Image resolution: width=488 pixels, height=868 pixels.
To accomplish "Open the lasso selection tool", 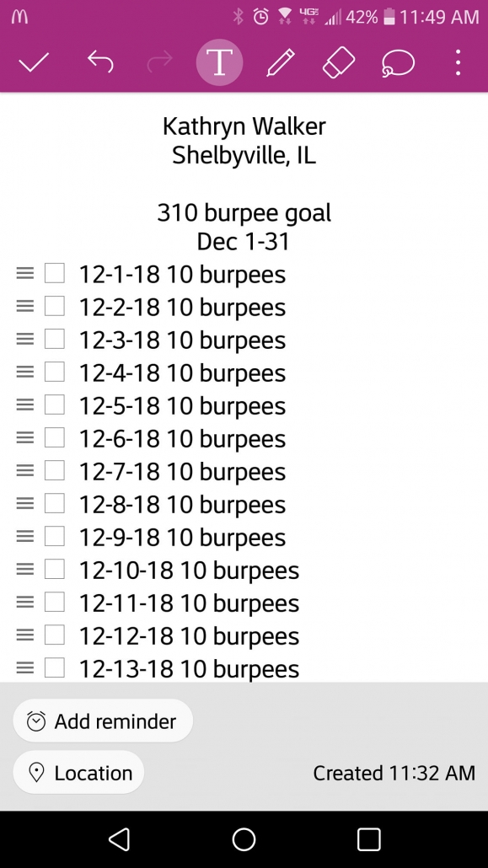I will tap(398, 62).
